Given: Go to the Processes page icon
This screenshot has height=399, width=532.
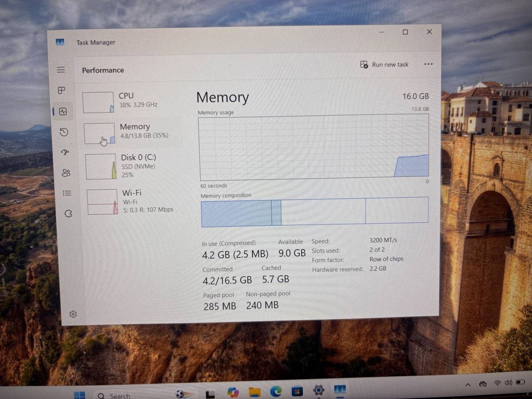Looking at the screenshot, I should [62, 90].
